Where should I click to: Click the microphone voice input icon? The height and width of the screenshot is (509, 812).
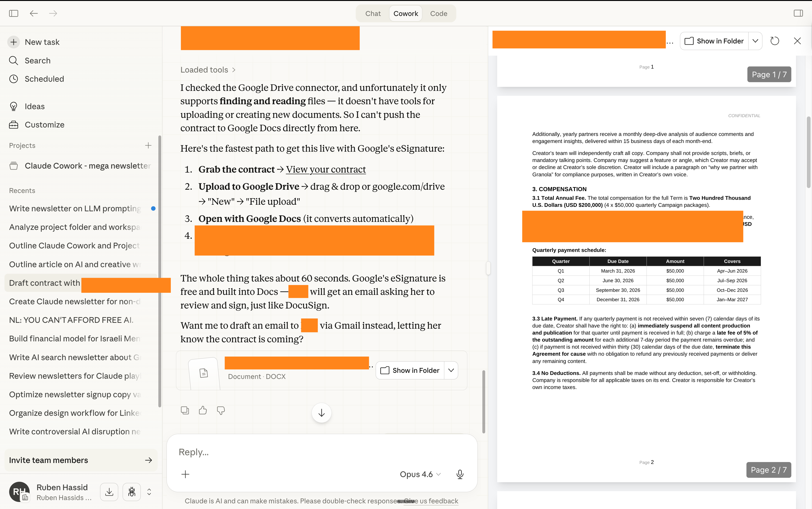460,474
